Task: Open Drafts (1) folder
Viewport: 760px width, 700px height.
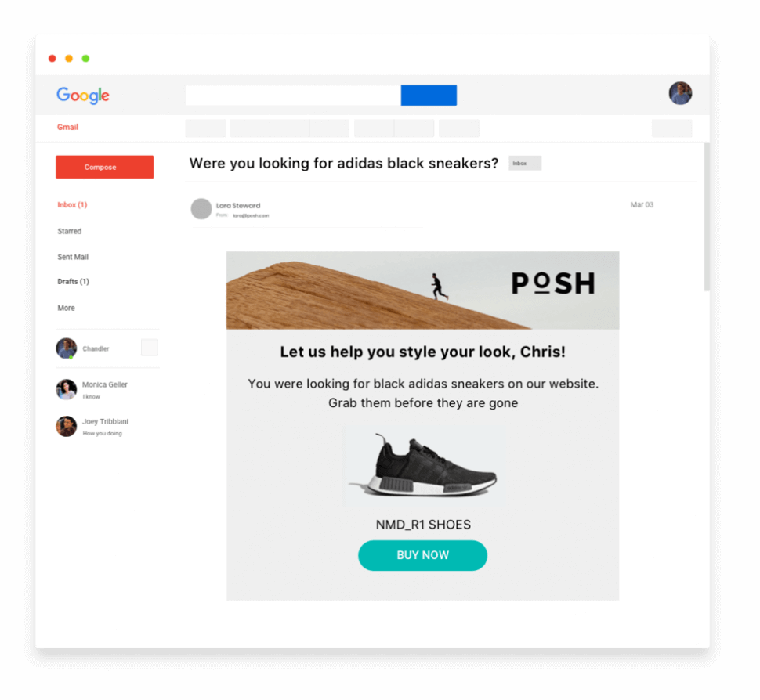Action: 73,281
